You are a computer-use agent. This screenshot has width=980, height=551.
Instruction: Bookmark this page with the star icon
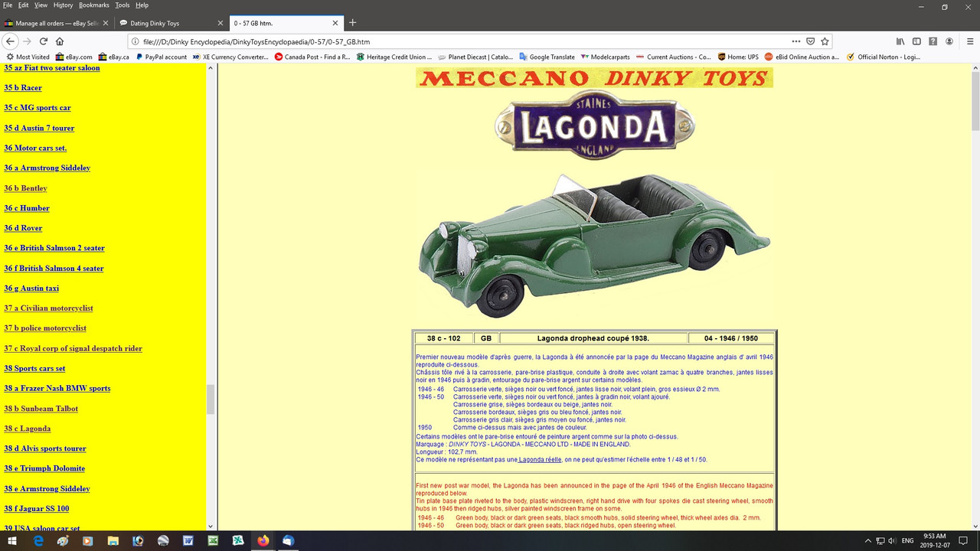825,41
